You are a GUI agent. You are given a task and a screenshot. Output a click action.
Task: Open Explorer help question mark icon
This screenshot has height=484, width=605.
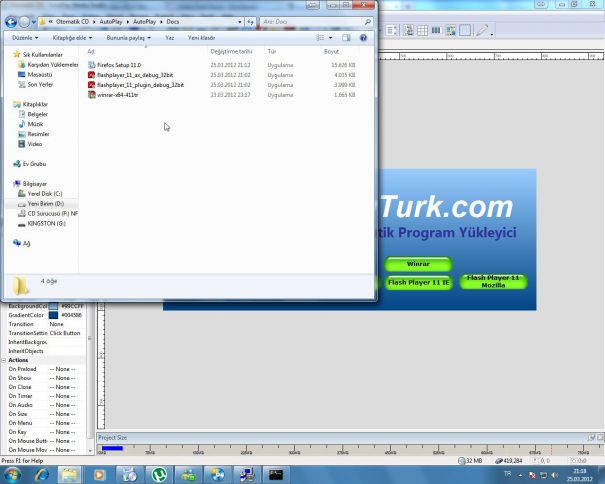(x=363, y=38)
